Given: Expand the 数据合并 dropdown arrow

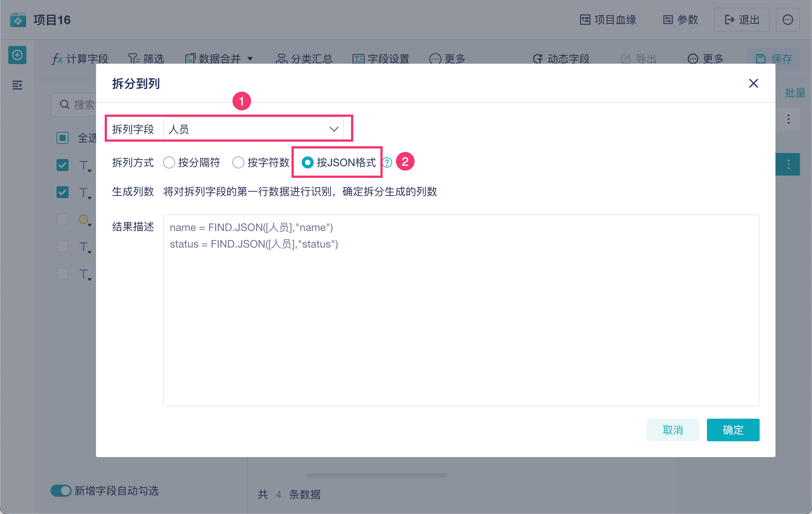Looking at the screenshot, I should tap(250, 59).
